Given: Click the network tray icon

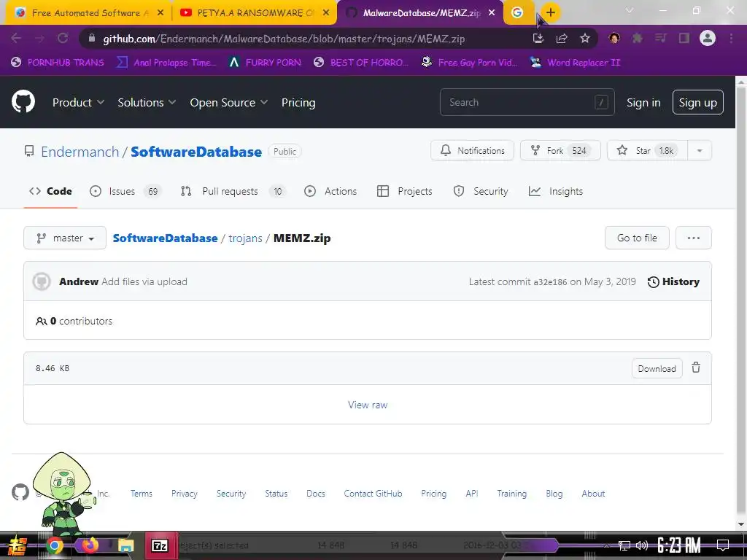Looking at the screenshot, I should 624,545.
